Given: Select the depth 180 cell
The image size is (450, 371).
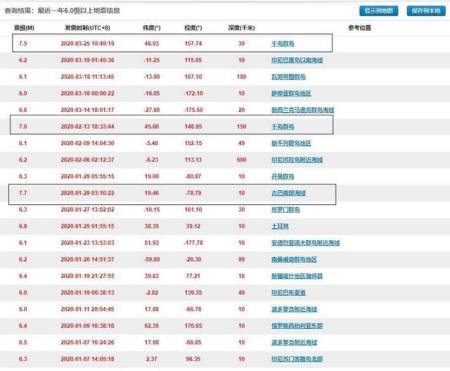Looking at the screenshot, I should click(x=242, y=77).
